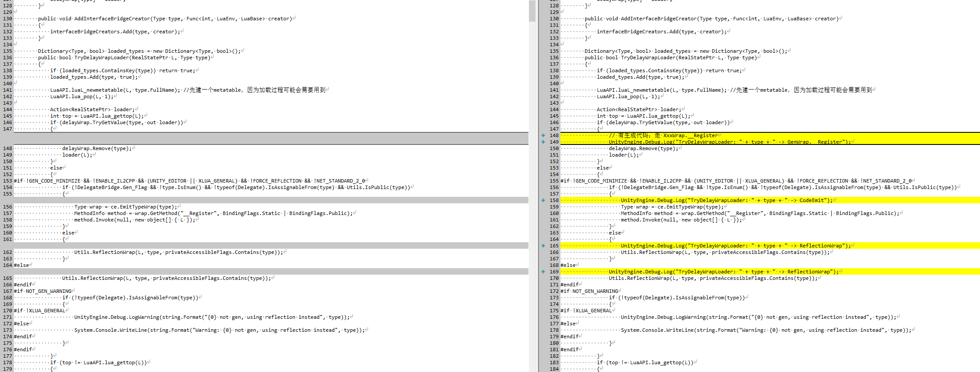Screen dimensions: 980x372
Task: Click 'if (delayWrap.TryGetValue(type, out loader))' in left pane
Action: pyautogui.click(x=117, y=122)
